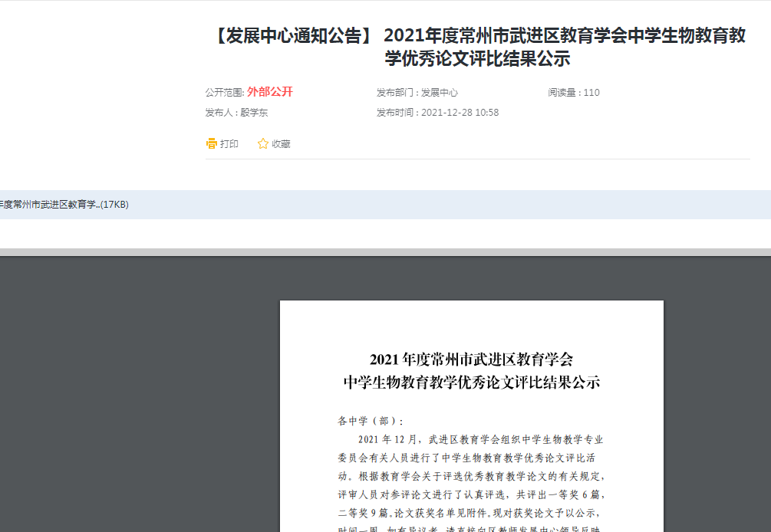Click the 阅读量：110 read count
Screen dimensions: 771x532
pyautogui.click(x=574, y=92)
